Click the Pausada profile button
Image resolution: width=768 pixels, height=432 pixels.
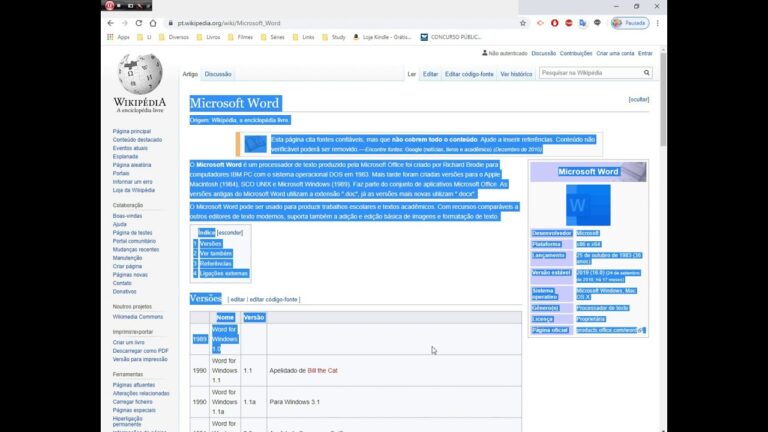[630, 23]
